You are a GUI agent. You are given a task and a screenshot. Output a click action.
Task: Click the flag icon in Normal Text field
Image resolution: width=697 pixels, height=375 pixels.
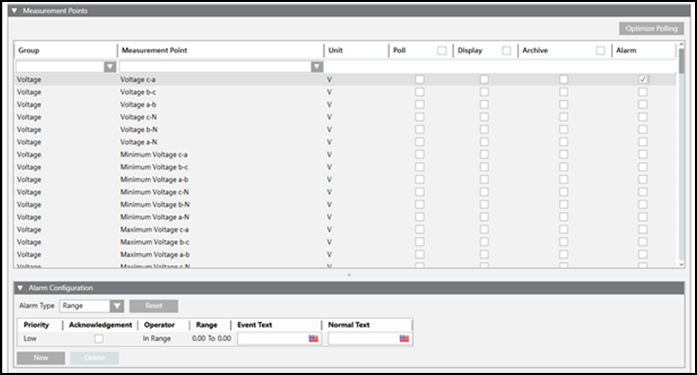(404, 339)
